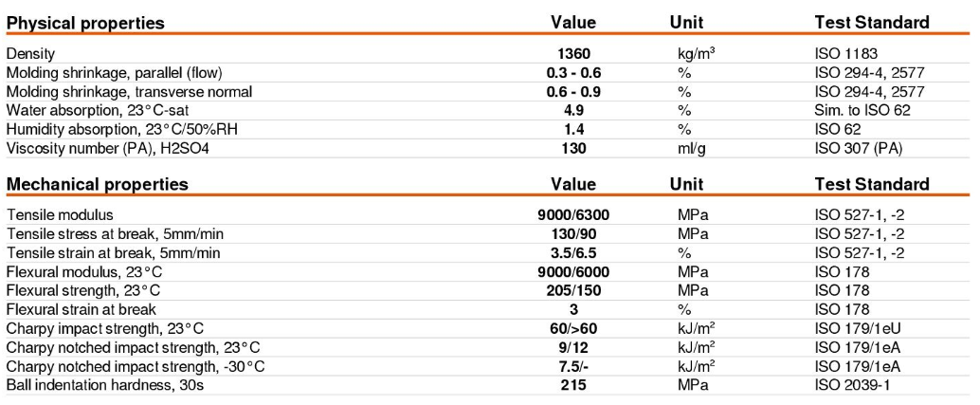Click the ISO 179/1eU standard text
This screenshot has width=980, height=405.
858,328
